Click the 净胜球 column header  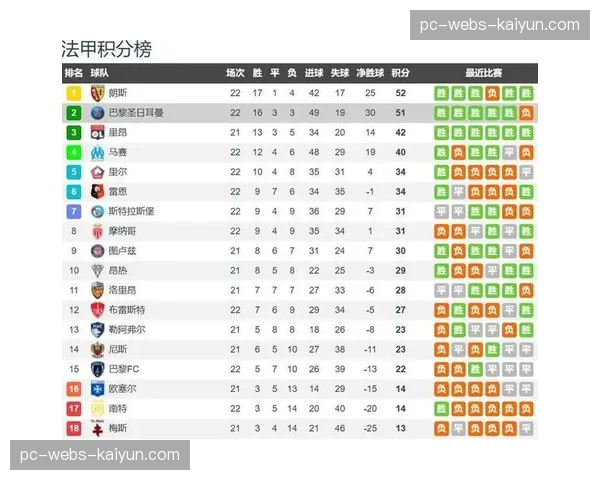pos(370,73)
